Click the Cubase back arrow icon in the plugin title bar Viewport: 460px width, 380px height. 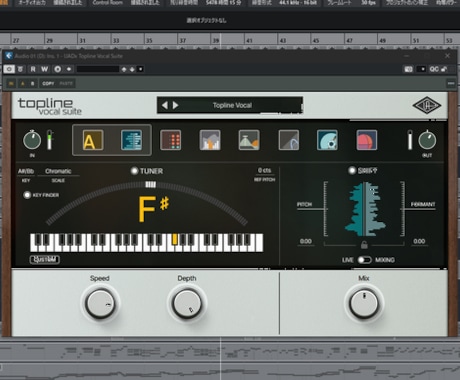coord(9,56)
